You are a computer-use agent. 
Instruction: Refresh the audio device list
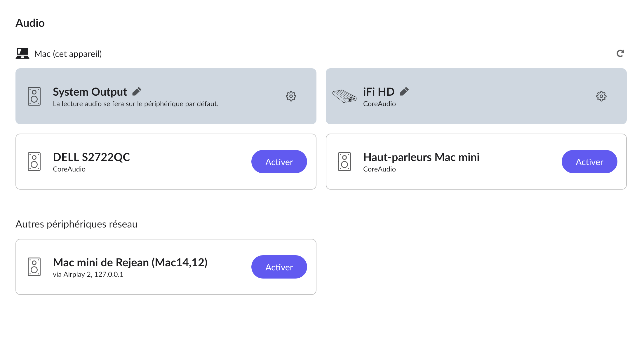(620, 53)
